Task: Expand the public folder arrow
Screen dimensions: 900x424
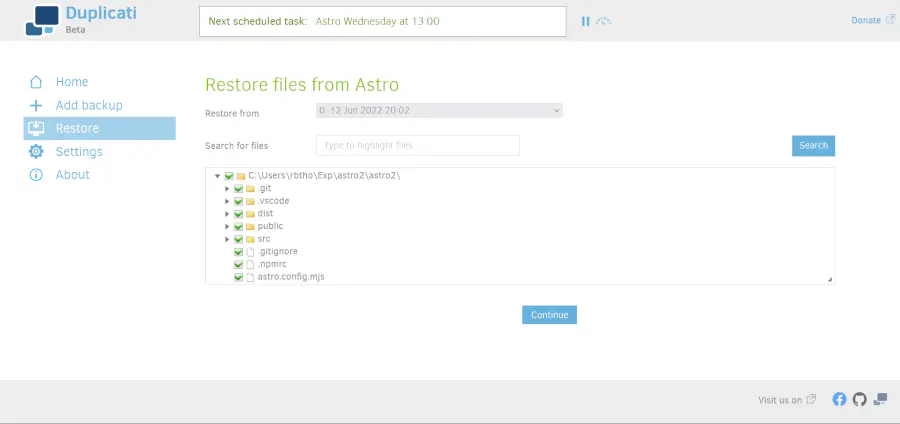Action: pyautogui.click(x=227, y=227)
